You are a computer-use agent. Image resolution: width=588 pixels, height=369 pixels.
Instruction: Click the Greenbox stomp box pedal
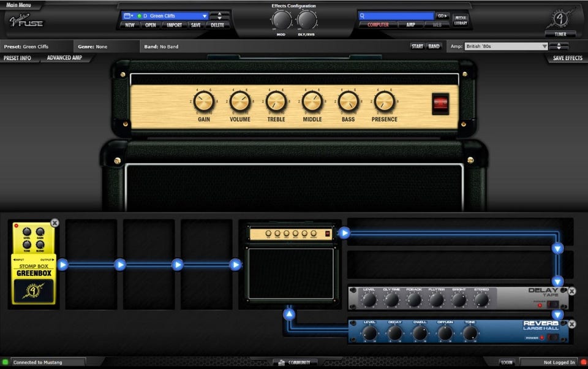click(34, 264)
